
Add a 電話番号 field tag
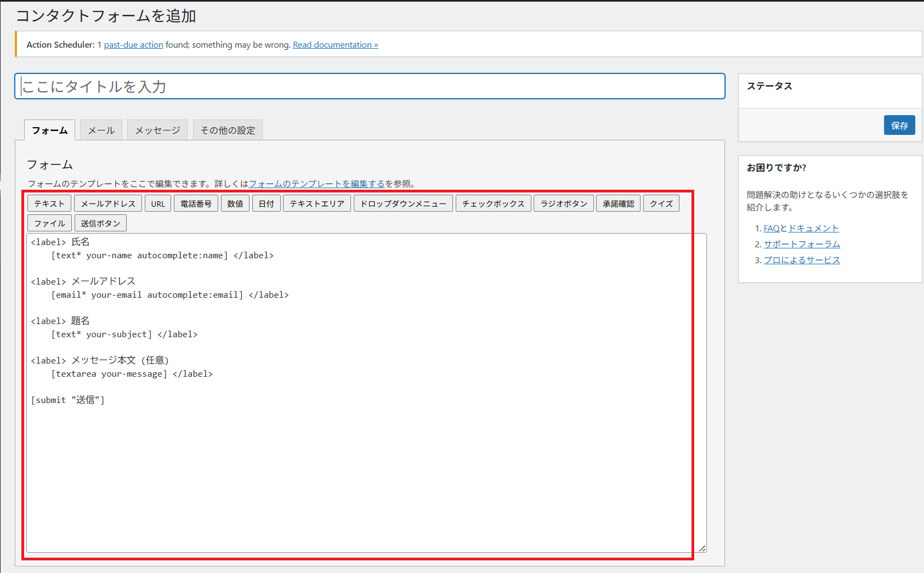[196, 203]
